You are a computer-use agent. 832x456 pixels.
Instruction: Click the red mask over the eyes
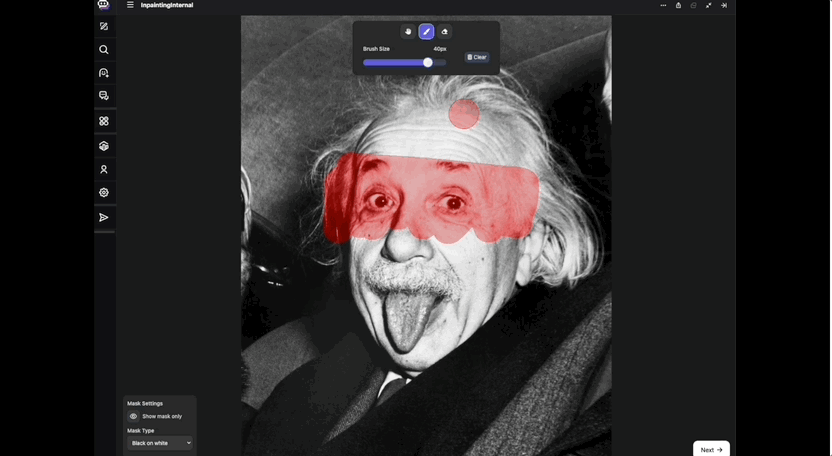pos(431,199)
